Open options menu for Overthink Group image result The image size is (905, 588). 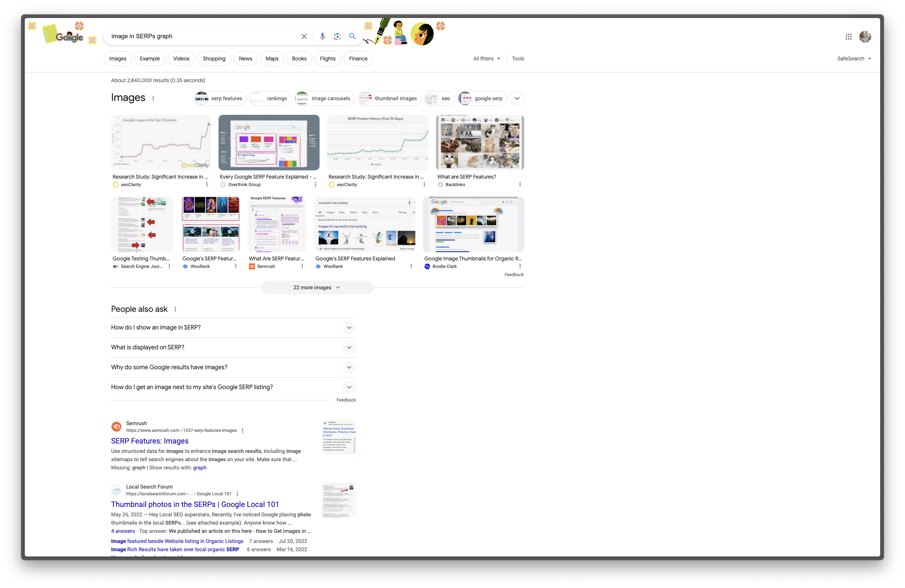click(315, 184)
